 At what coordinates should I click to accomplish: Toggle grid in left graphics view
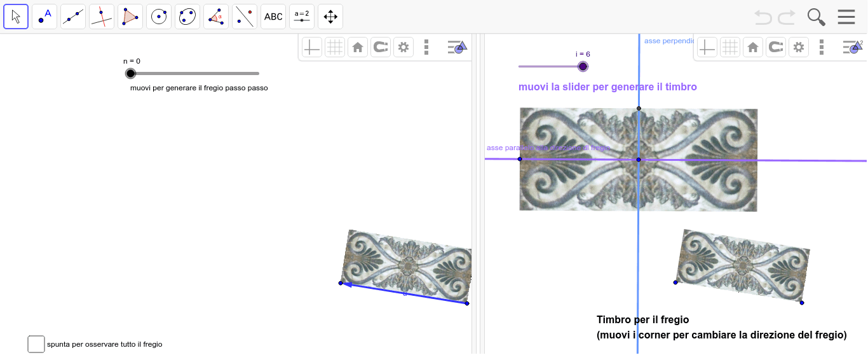tap(334, 47)
